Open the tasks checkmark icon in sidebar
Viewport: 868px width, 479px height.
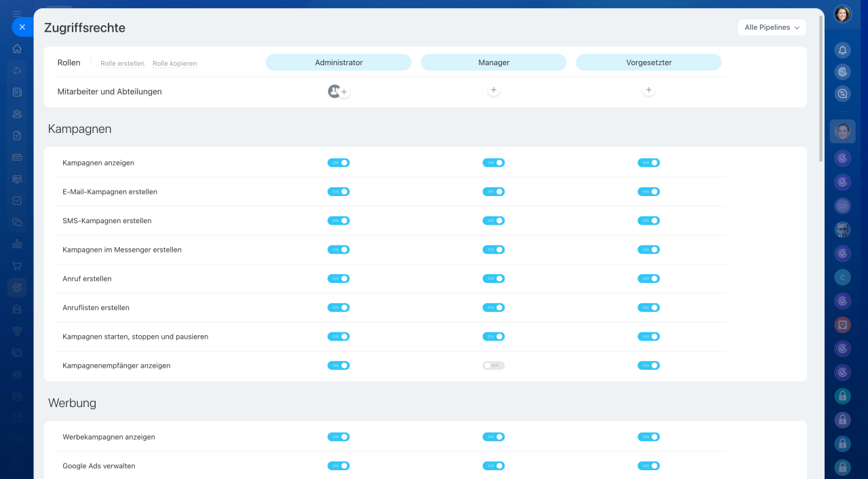pos(17,201)
